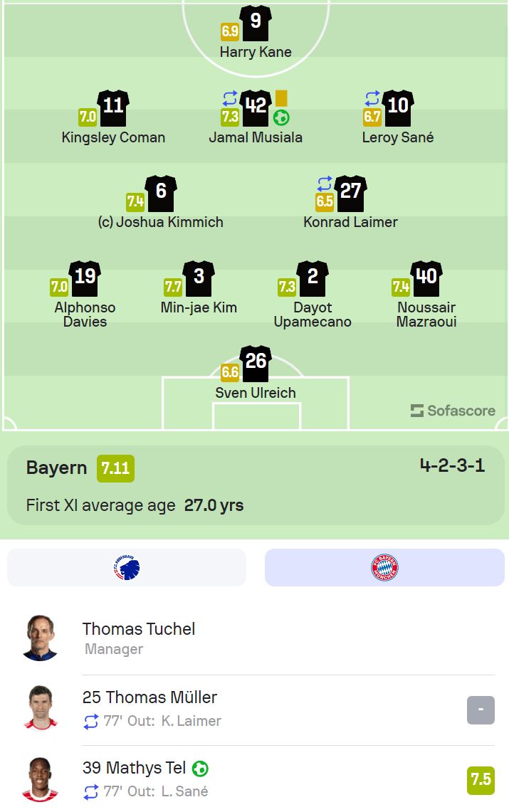Select Min-jae Kim's number 3 jersey
This screenshot has width=509, height=812.
point(199,278)
